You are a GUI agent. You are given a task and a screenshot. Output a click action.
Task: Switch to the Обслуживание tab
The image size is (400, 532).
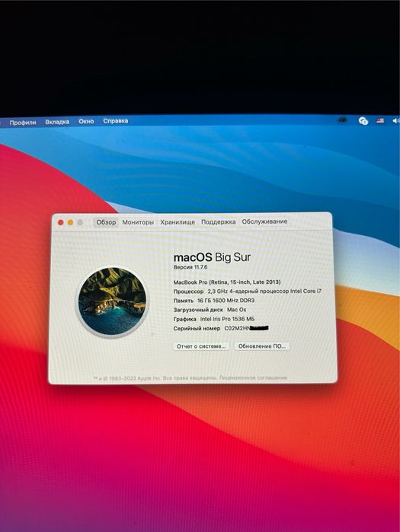point(264,221)
